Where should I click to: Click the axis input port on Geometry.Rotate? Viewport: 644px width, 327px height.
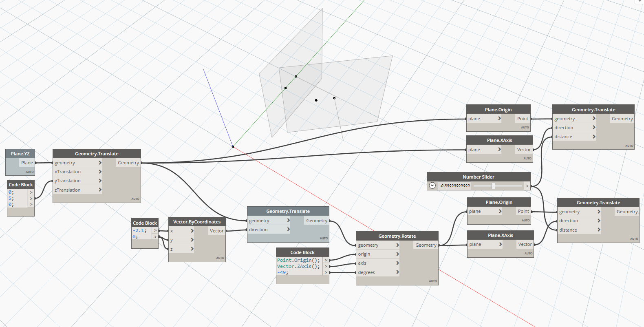362,263
